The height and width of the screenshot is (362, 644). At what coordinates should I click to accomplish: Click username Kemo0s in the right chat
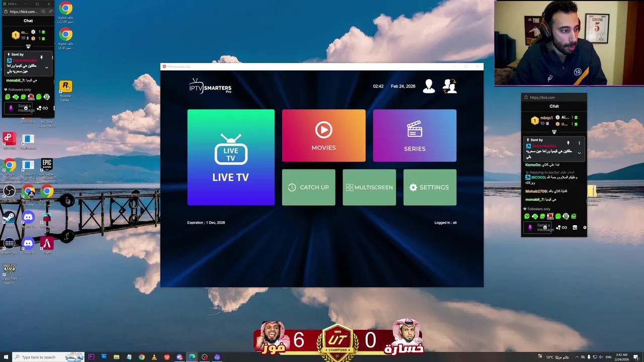[533, 165]
